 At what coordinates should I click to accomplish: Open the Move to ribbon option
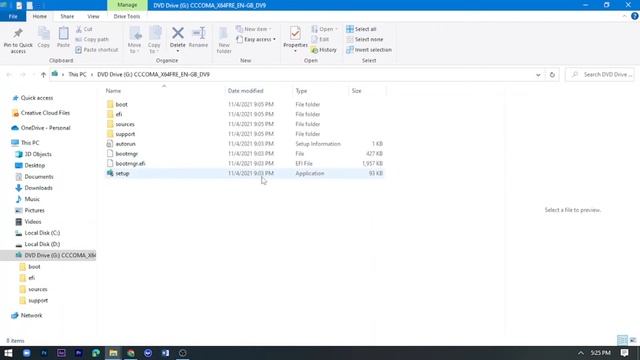tap(134, 40)
